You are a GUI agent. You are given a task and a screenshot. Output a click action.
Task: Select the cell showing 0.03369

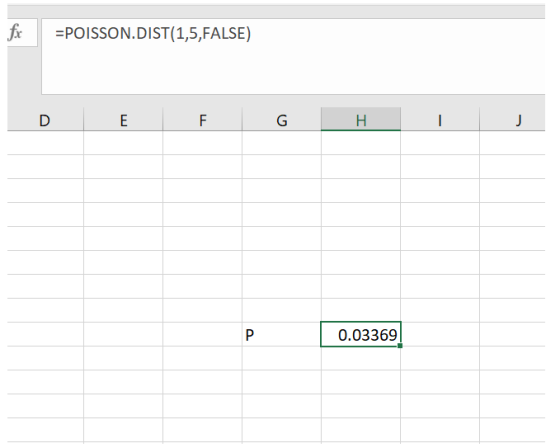(x=361, y=334)
